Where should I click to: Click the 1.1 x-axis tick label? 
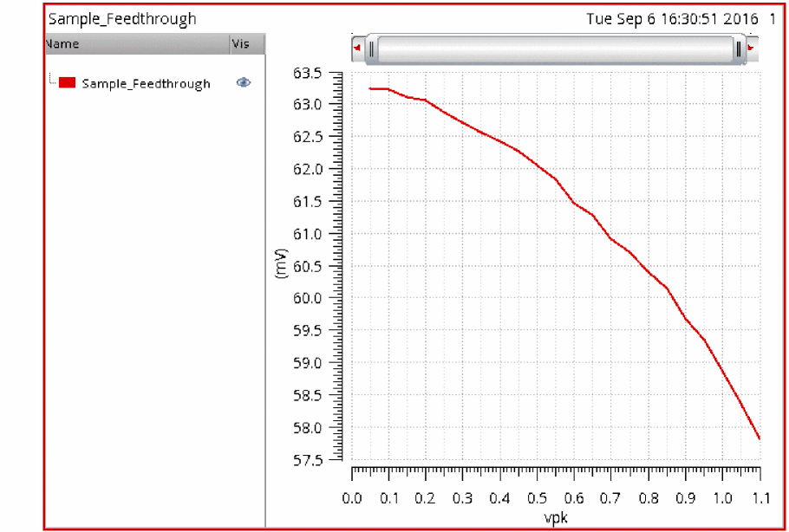coord(760,498)
